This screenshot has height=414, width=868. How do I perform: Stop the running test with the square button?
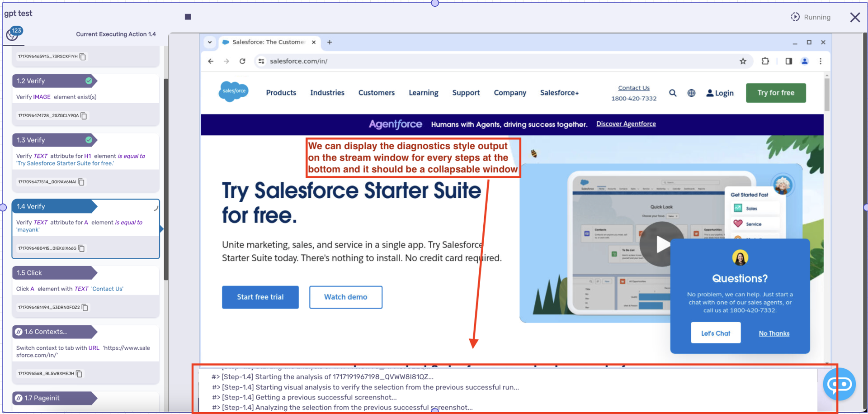tap(188, 17)
